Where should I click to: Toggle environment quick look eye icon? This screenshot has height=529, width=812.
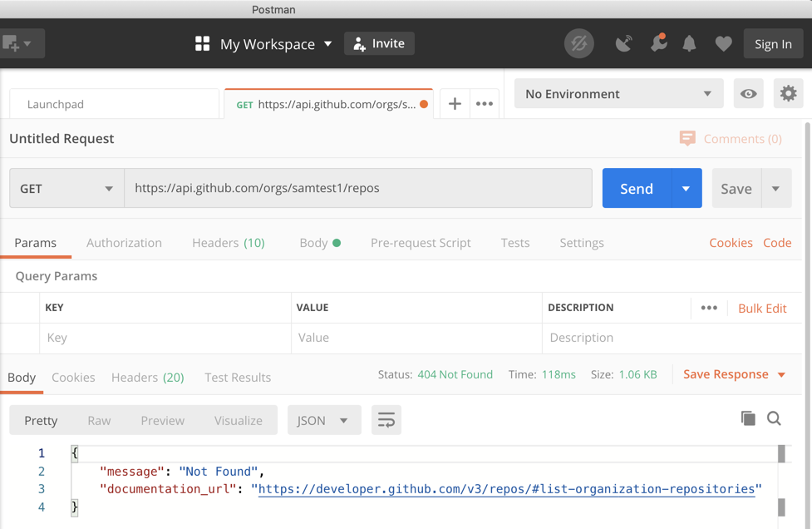click(x=748, y=94)
